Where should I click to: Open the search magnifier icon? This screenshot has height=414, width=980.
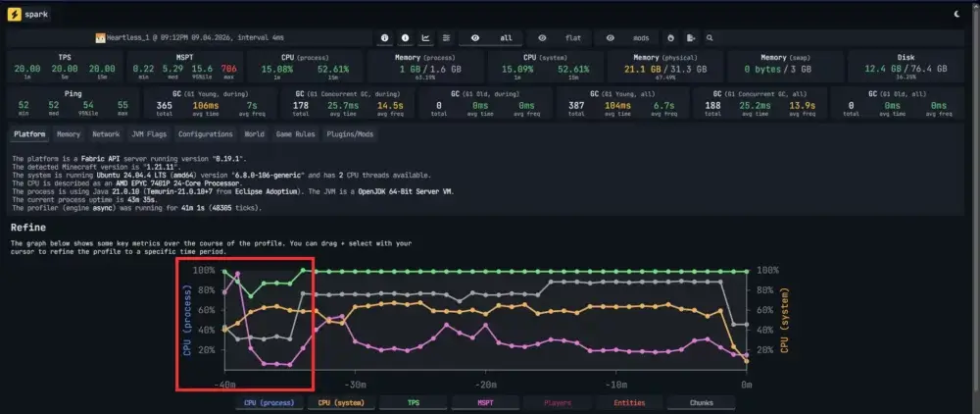(710, 38)
